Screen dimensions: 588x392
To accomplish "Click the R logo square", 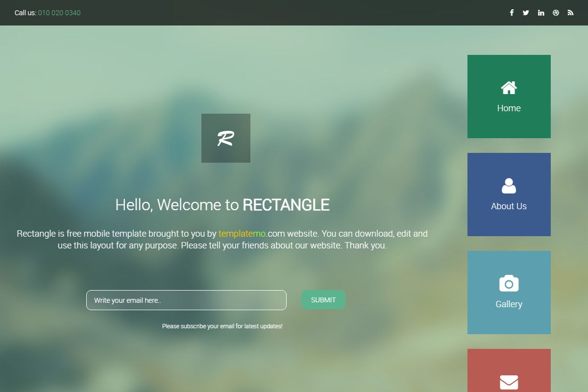I will click(226, 138).
